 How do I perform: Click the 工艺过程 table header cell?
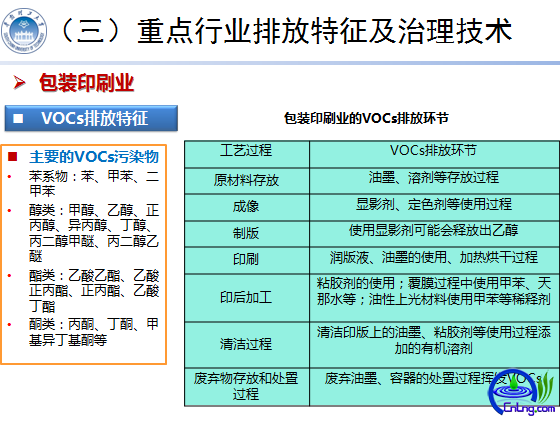coord(247,154)
